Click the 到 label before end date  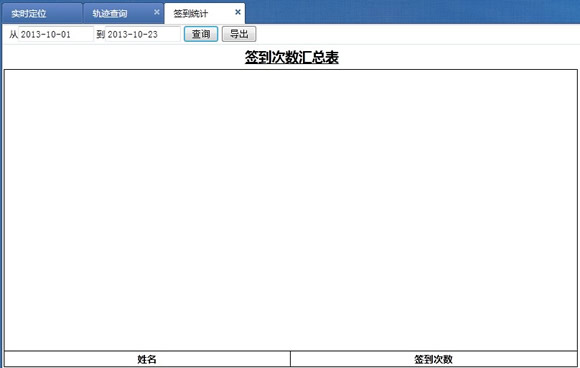pos(101,34)
